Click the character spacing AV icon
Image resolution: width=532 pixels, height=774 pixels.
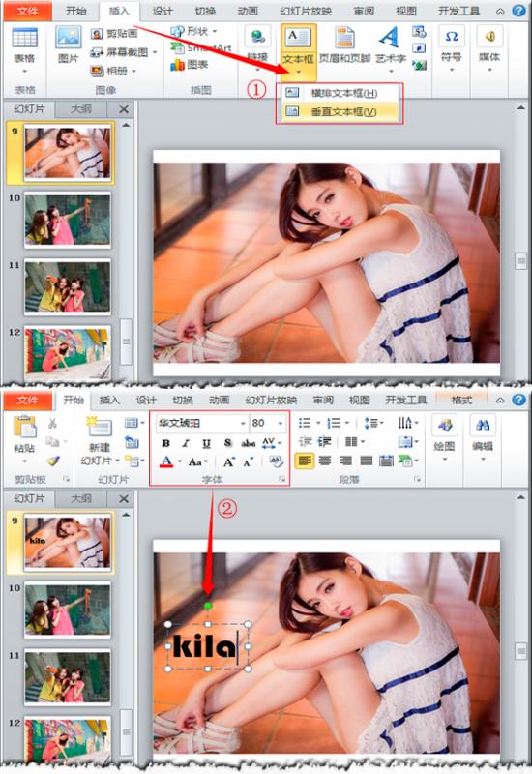click(269, 443)
